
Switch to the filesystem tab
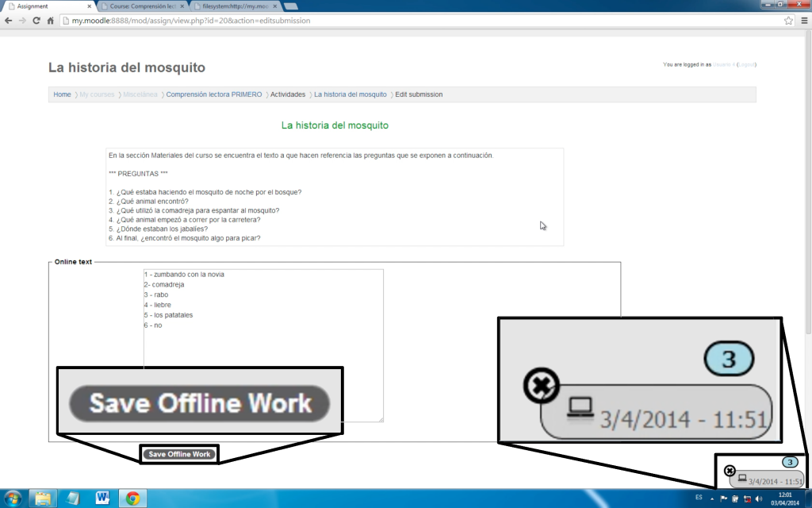pyautogui.click(x=236, y=6)
